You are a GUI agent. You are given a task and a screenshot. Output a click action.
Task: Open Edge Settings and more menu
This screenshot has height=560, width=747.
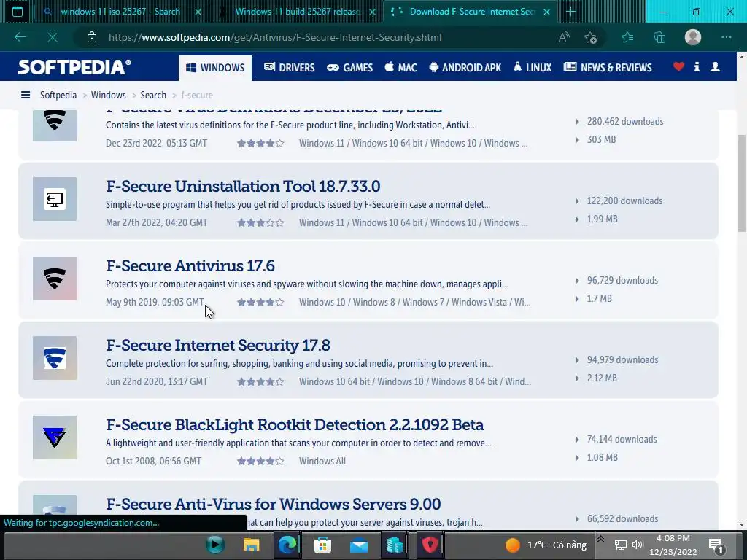coord(726,37)
